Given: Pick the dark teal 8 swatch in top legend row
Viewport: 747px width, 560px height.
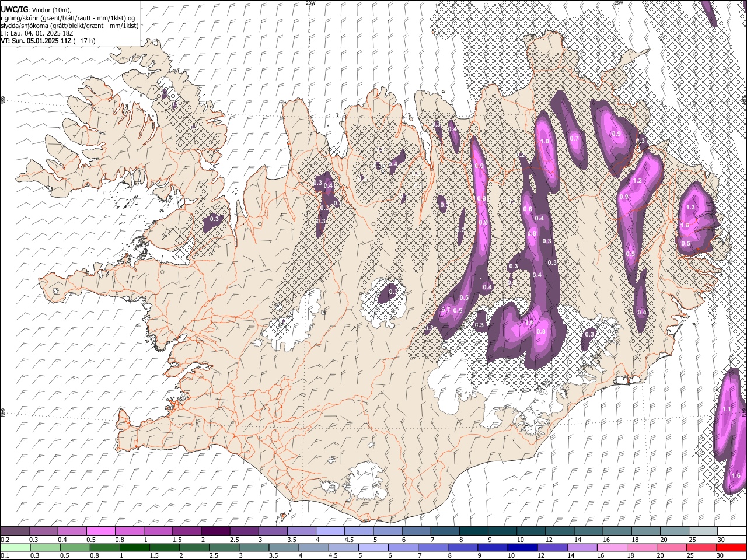Looking at the screenshot, I should click(x=474, y=531).
